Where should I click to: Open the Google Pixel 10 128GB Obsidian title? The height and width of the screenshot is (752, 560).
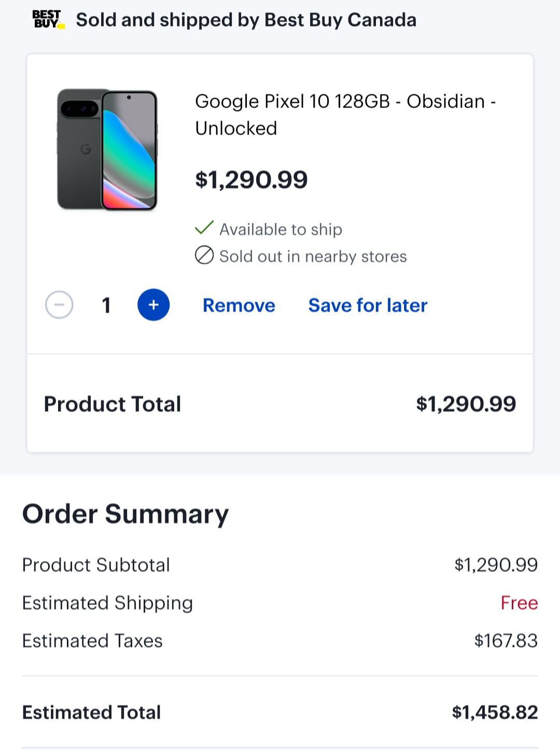[345, 115]
